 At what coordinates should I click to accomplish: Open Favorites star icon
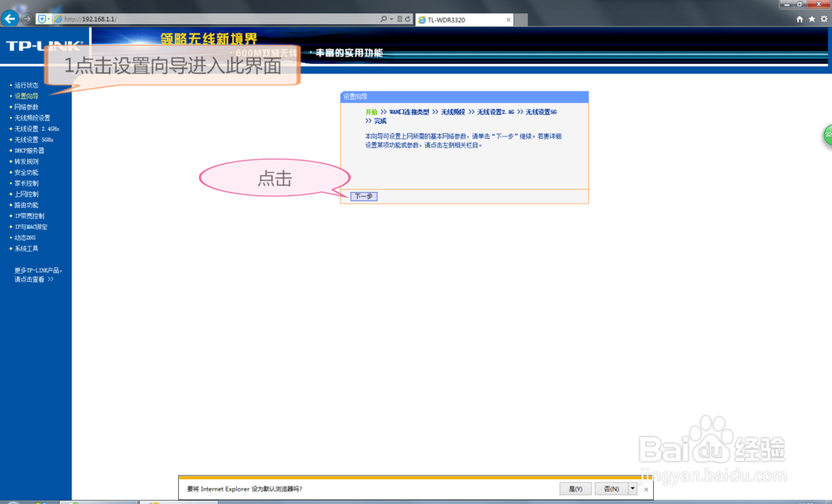tap(812, 19)
